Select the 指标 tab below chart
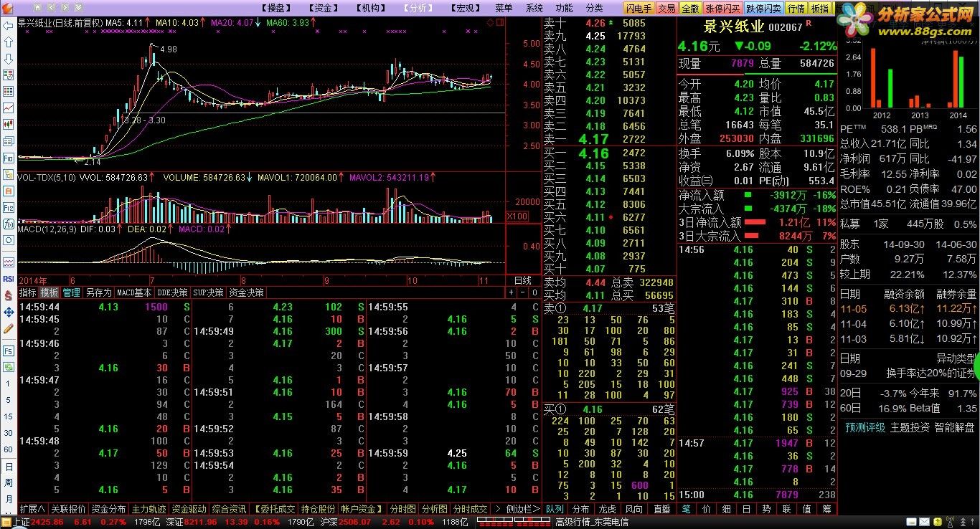Viewport: 980px width, 529px height. click(x=28, y=292)
